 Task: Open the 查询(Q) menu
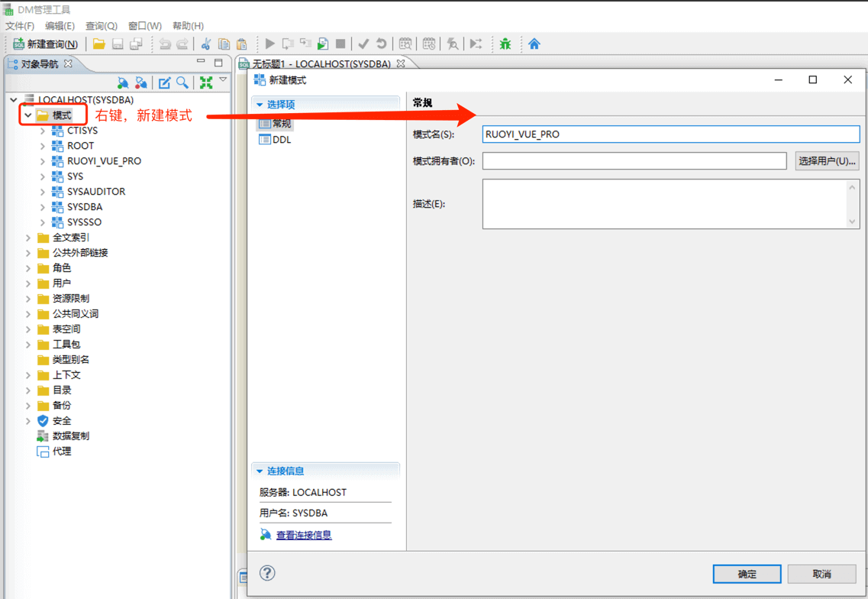(x=101, y=26)
